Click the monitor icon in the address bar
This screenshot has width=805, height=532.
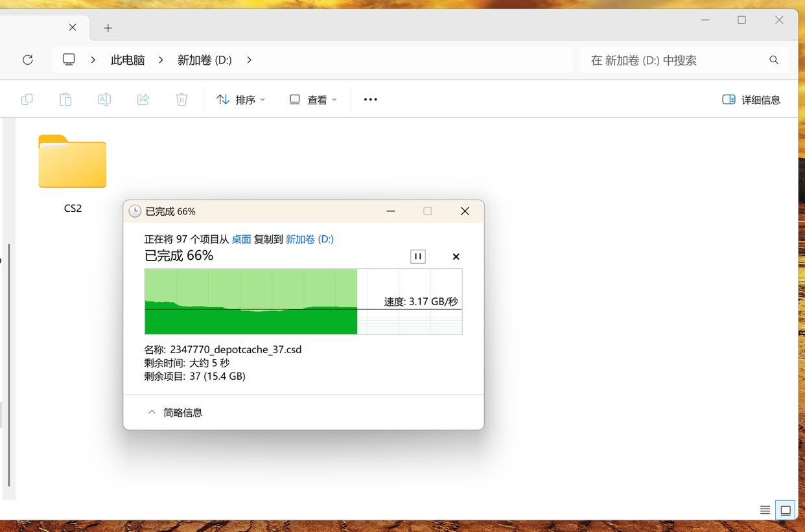tap(69, 60)
